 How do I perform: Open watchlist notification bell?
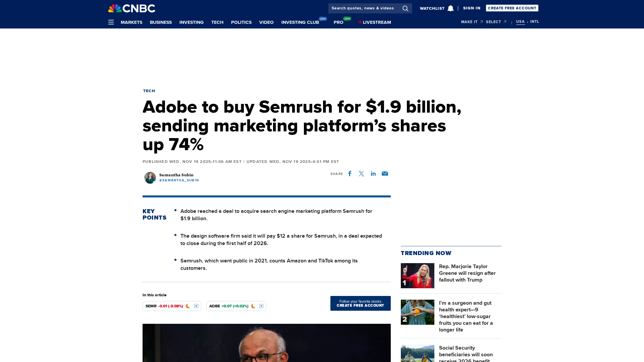450,8
